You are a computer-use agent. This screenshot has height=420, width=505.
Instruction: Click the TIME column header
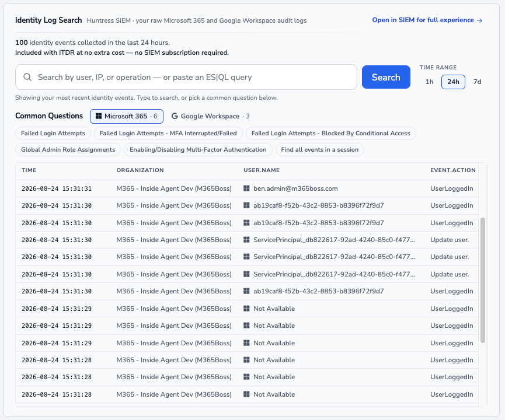[x=29, y=170]
